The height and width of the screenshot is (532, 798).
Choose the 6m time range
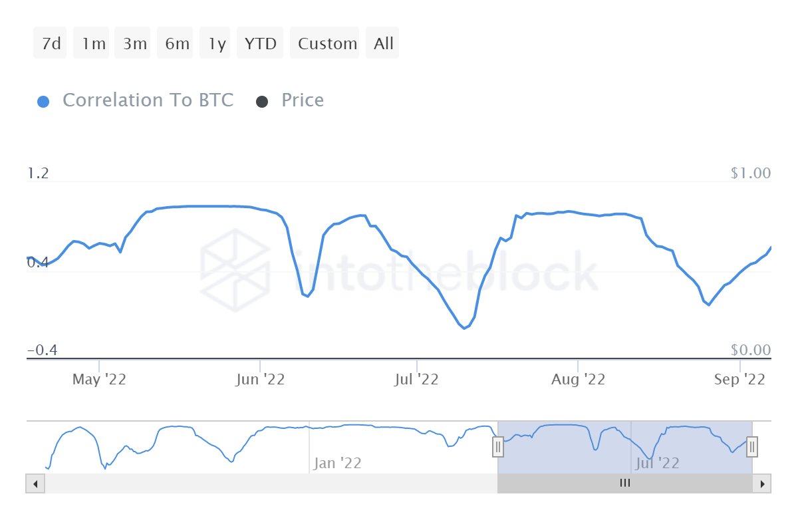point(176,43)
